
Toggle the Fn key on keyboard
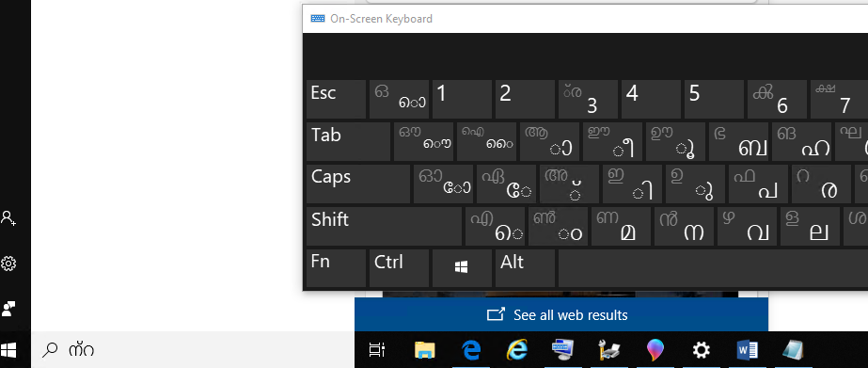coord(336,268)
